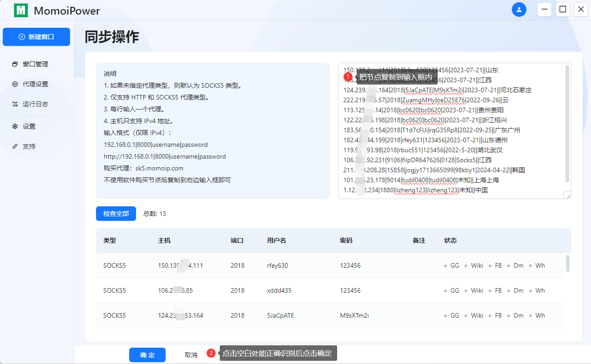Check Wiki status on the first table row
591x364 pixels.
(x=477, y=265)
